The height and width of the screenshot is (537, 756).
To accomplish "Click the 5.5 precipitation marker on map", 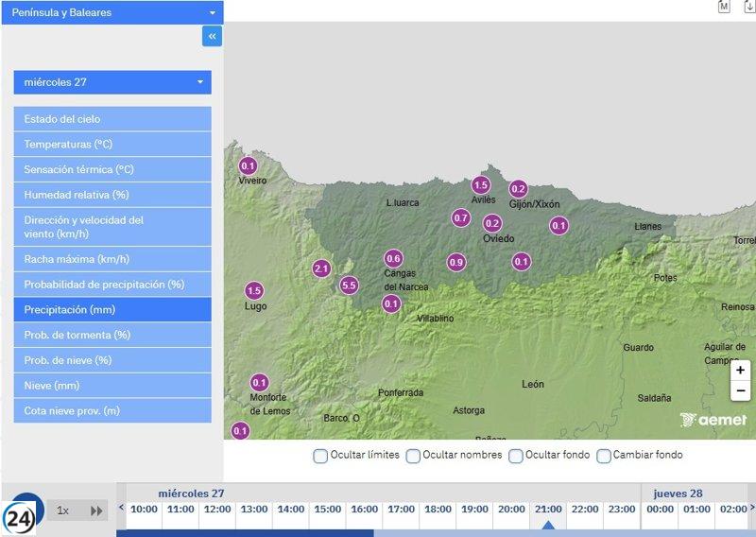I will (x=349, y=285).
